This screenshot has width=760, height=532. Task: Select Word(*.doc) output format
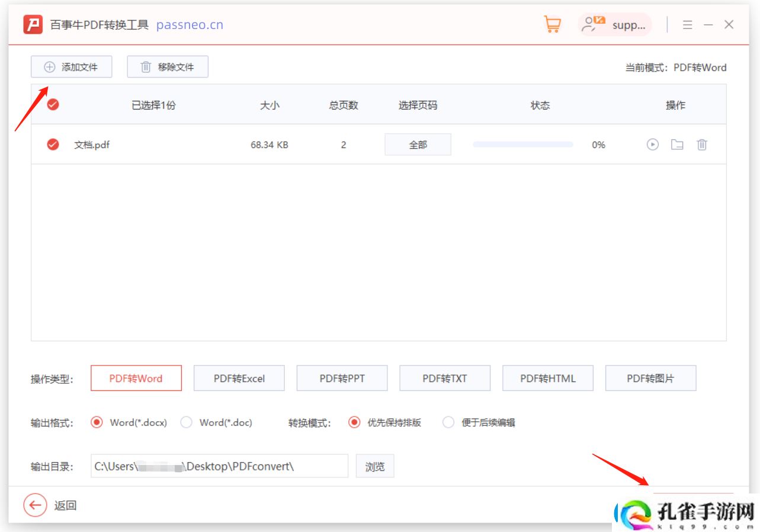pyautogui.click(x=186, y=422)
